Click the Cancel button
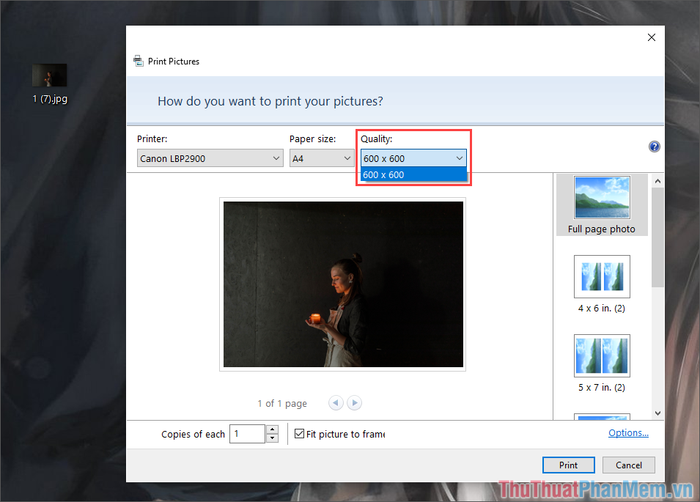This screenshot has height=502, width=700. point(629,465)
